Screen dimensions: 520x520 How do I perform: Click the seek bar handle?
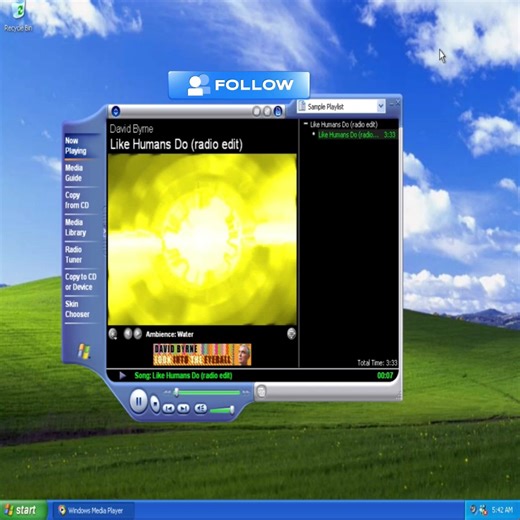(176, 392)
